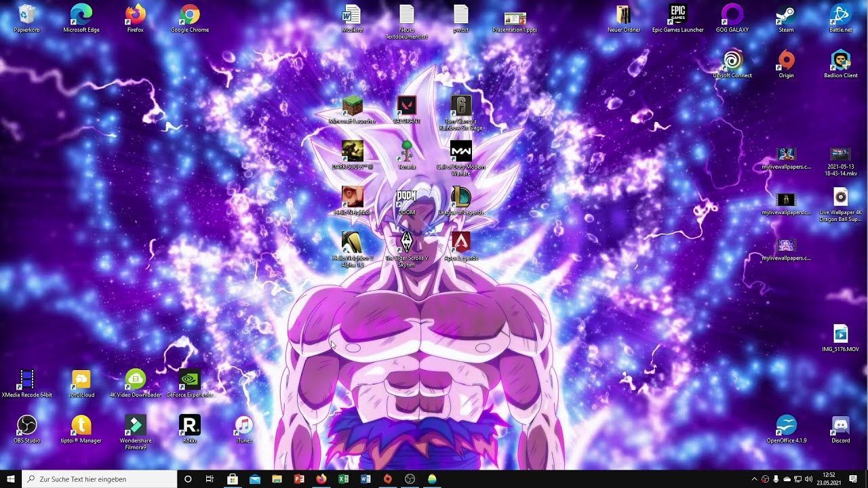
Task: Select the Apex Legends desktop shortcut
Action: pyautogui.click(x=461, y=246)
